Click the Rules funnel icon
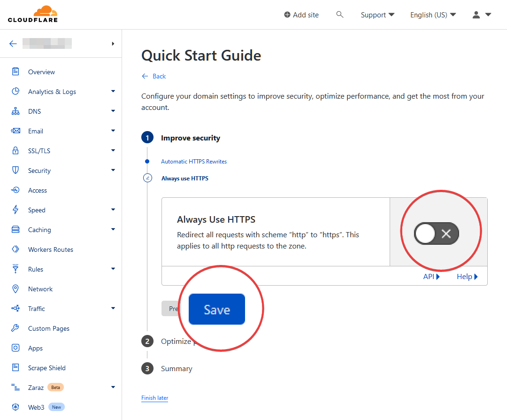Viewport: 507px width, 420px height. (15, 269)
